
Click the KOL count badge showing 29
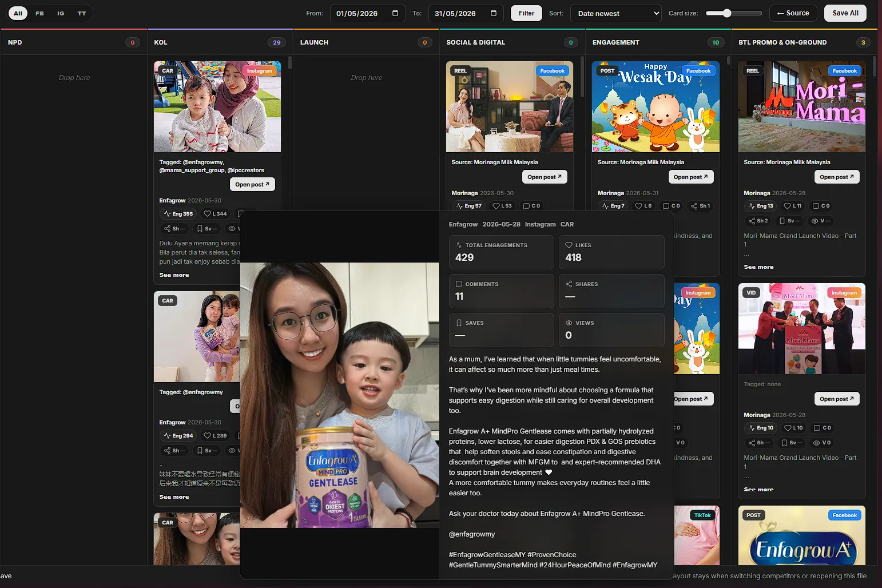pos(277,42)
